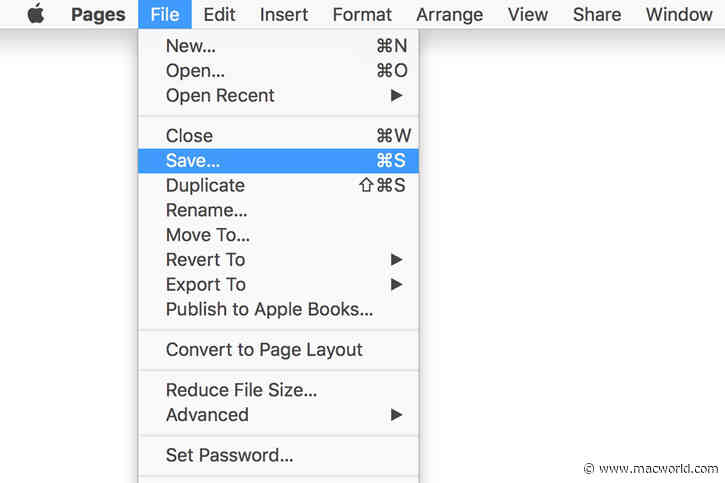The image size is (725, 483).
Task: Close the File menu in menu bar
Action: tap(165, 14)
